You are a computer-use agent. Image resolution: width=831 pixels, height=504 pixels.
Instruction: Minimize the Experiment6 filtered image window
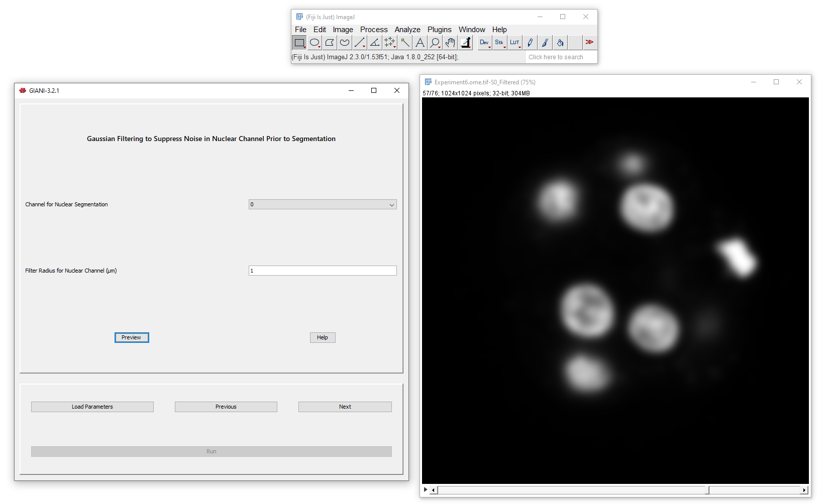click(x=754, y=82)
